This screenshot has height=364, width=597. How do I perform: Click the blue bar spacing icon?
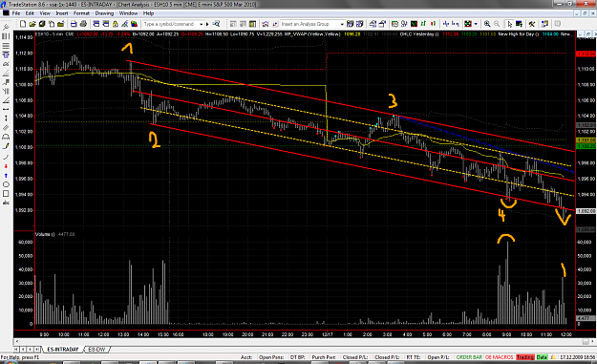click(x=446, y=24)
